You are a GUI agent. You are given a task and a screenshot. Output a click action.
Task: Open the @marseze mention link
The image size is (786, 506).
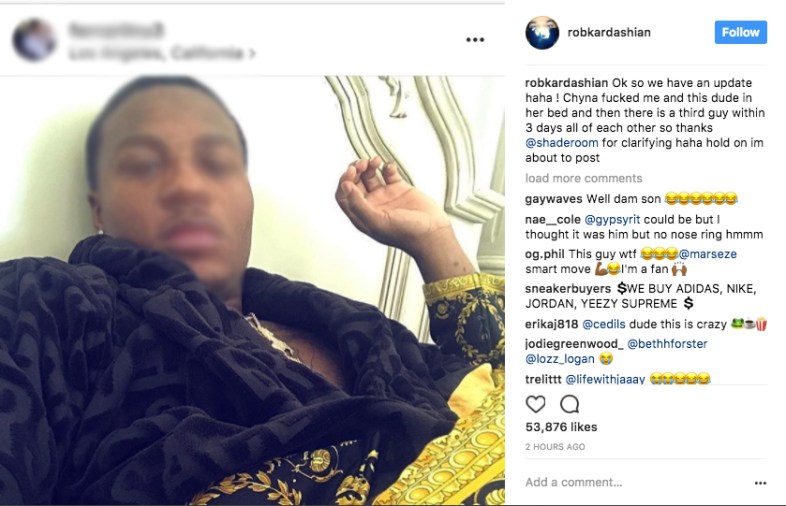[x=708, y=254]
